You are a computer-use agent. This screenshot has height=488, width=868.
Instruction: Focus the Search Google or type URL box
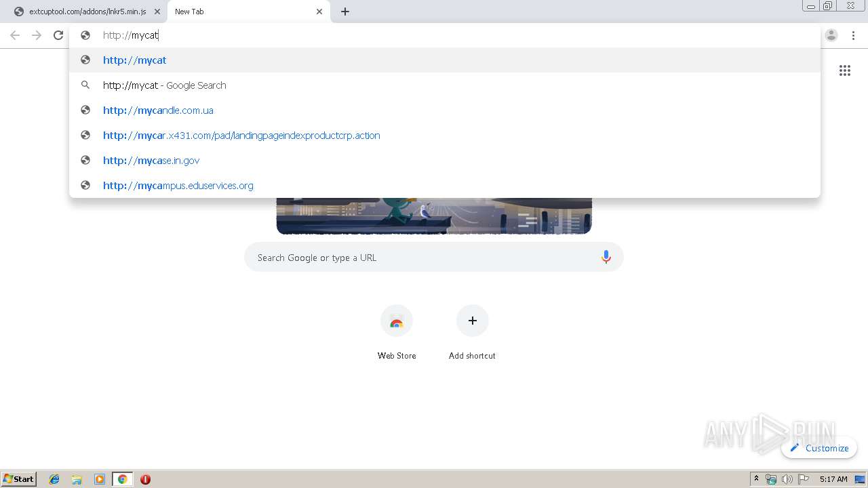click(x=434, y=257)
